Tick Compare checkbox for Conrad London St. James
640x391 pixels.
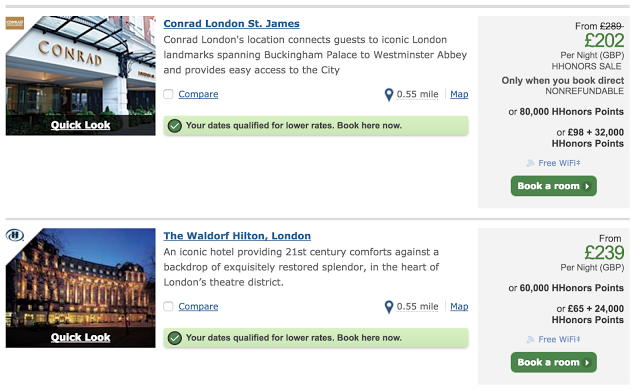168,94
